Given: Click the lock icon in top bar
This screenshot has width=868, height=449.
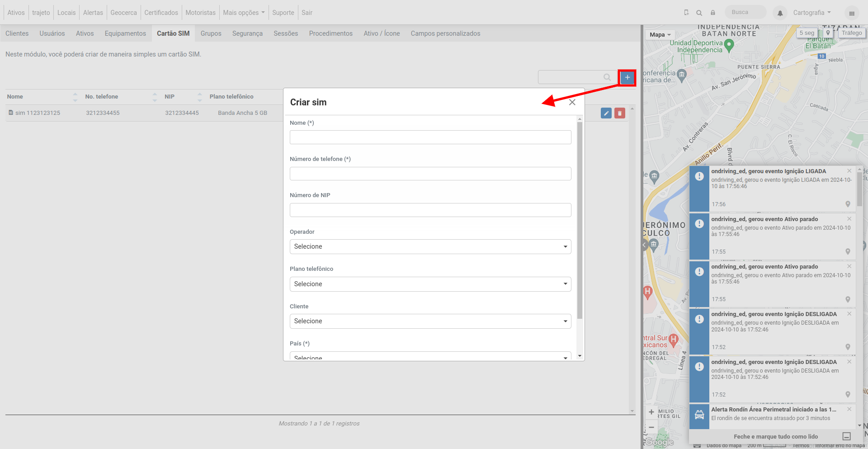Looking at the screenshot, I should (x=713, y=13).
